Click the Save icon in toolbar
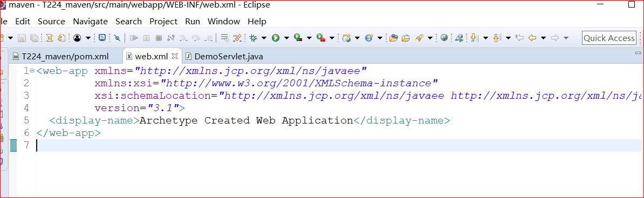644x198 pixels. click(x=22, y=38)
